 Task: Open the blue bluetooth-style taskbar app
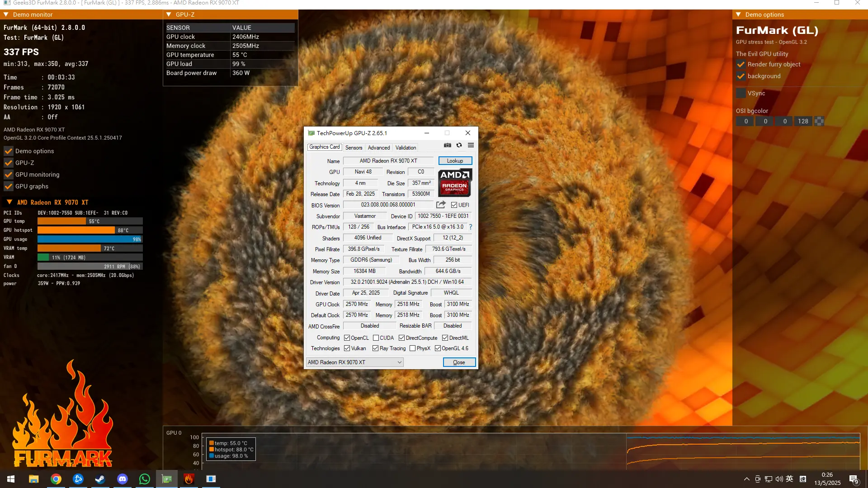pos(78,479)
